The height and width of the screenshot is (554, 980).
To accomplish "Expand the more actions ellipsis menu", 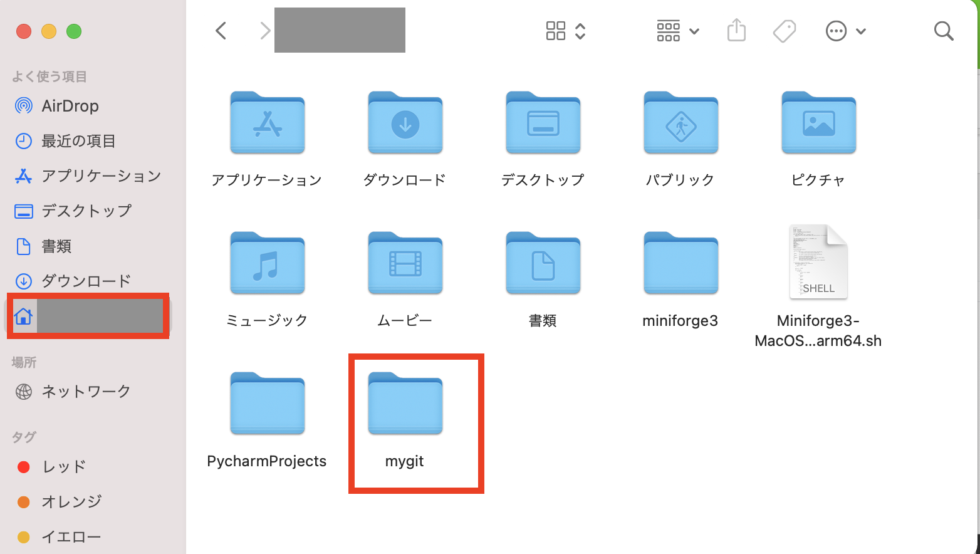I will point(836,30).
